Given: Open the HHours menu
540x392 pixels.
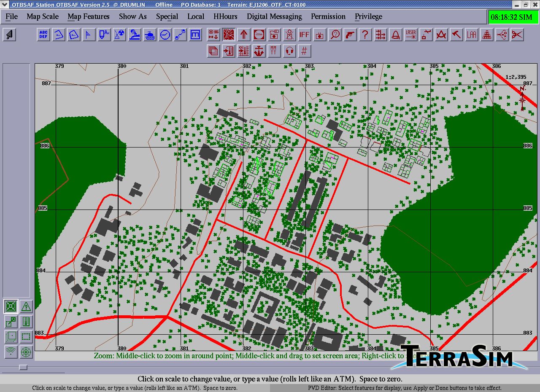Looking at the screenshot, I should 225,16.
